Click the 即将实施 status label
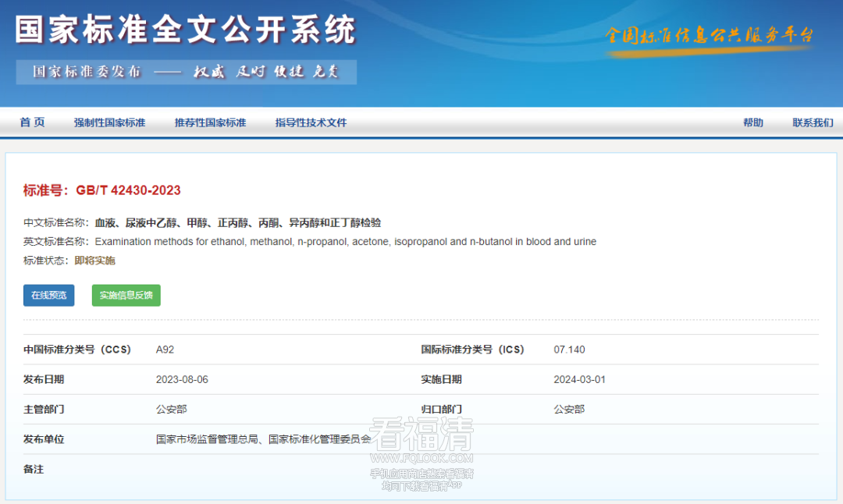843x504 pixels. pos(94,261)
